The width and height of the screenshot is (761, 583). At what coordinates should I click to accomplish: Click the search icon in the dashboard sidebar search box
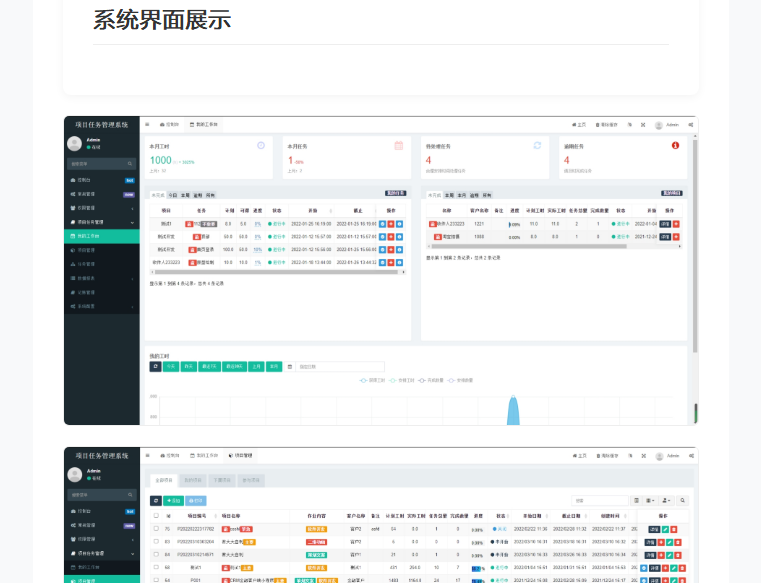tap(130, 164)
